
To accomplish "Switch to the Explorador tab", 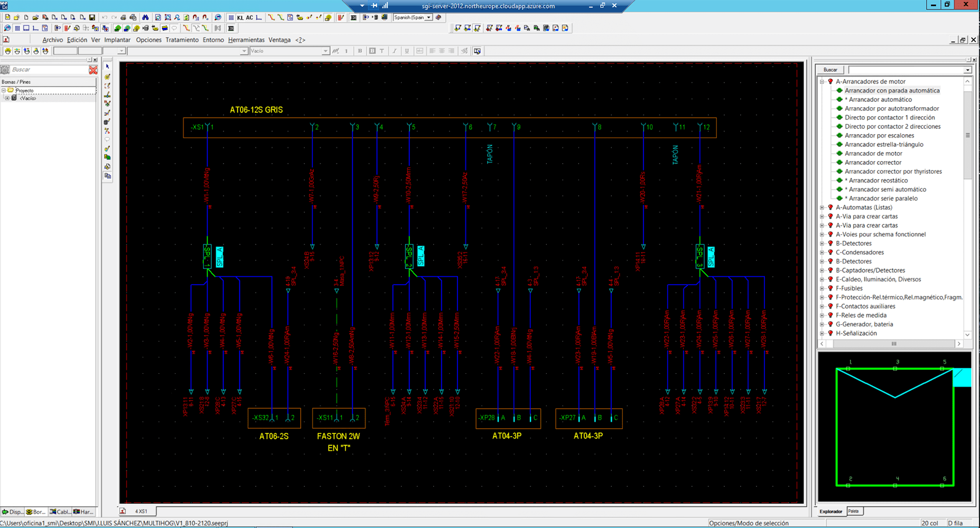I will click(x=831, y=511).
